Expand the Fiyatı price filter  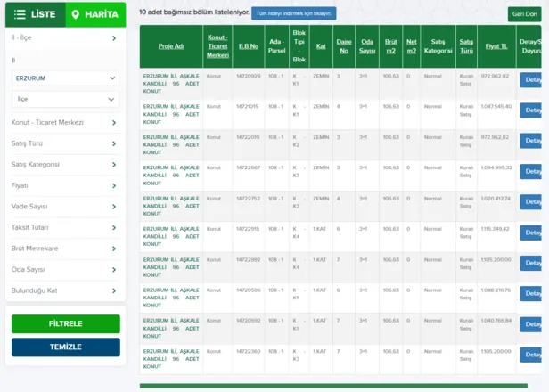tap(64, 185)
